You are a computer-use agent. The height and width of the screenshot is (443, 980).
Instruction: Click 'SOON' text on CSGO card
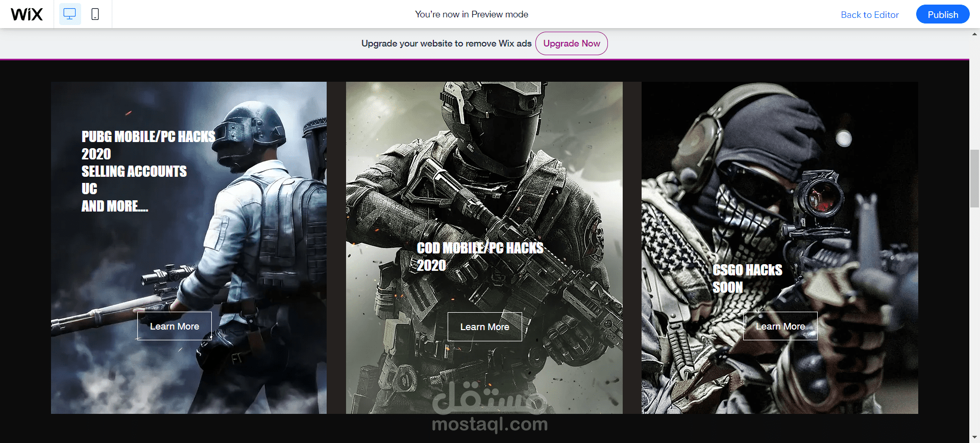728,287
